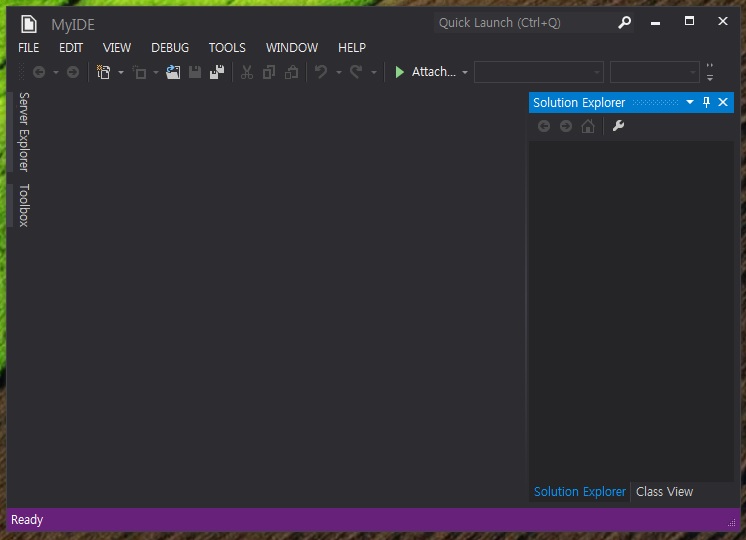
Task: Open the Toolbox side tab
Action: tap(24, 205)
